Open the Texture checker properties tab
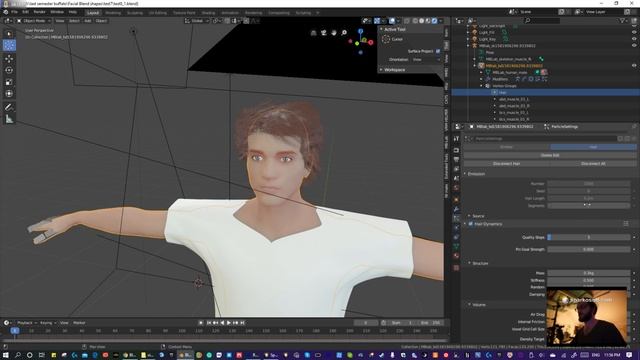 coord(456,268)
